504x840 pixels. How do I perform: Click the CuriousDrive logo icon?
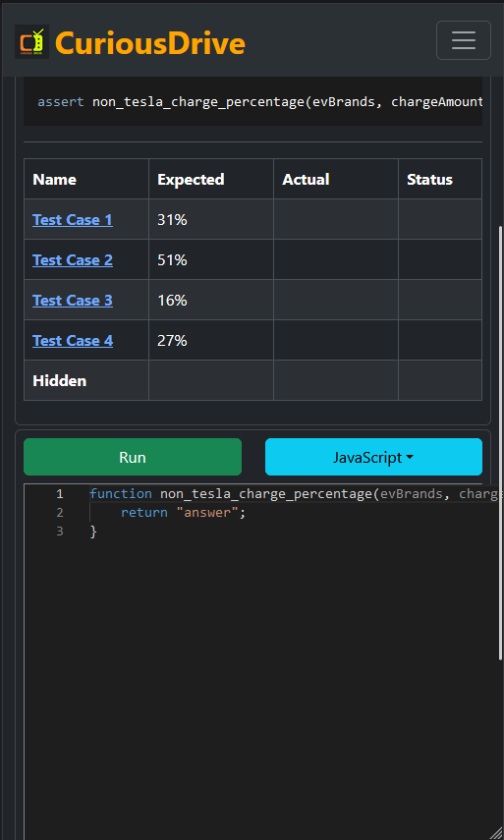pos(32,41)
